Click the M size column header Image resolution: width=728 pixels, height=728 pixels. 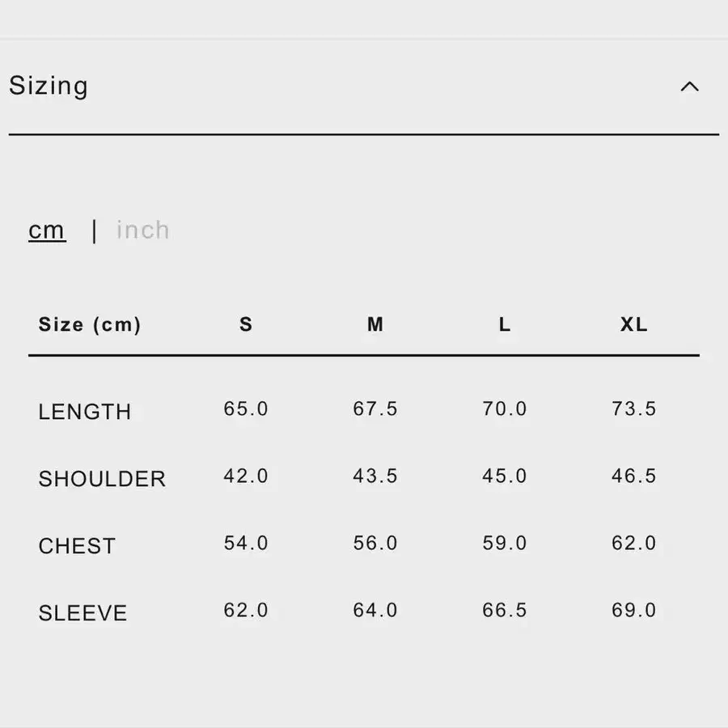375,325
